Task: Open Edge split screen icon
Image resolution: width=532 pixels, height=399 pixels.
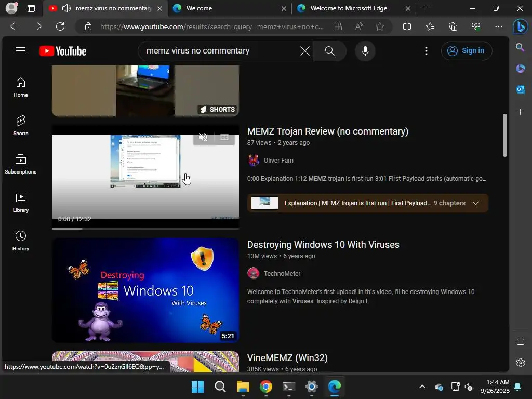Action: pos(407,26)
